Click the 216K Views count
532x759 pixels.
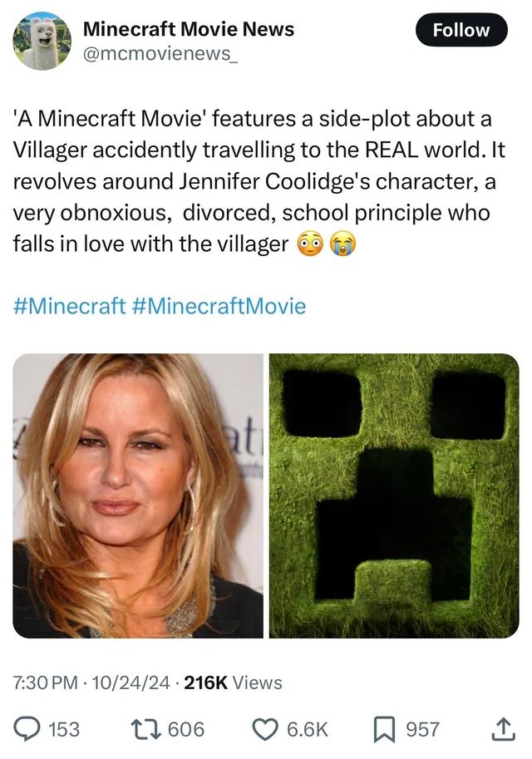coord(234,683)
